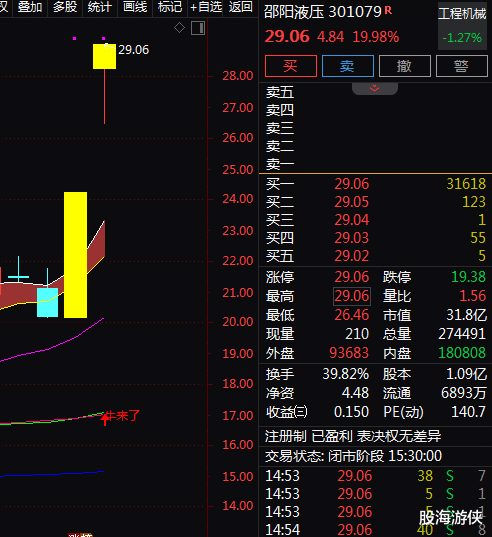The width and height of the screenshot is (492, 537).
Task: Click the red 买 buy button
Action: [291, 66]
